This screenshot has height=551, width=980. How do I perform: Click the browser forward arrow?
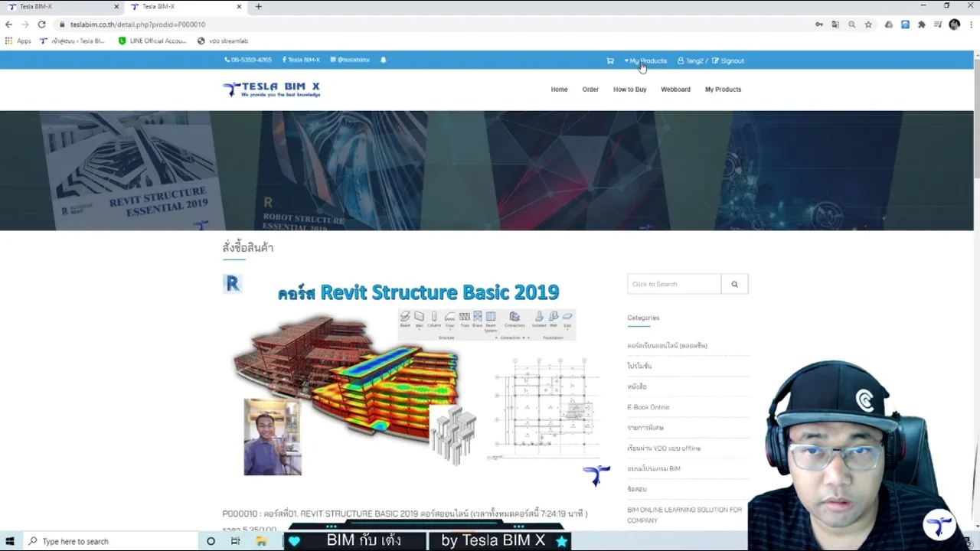tap(25, 24)
